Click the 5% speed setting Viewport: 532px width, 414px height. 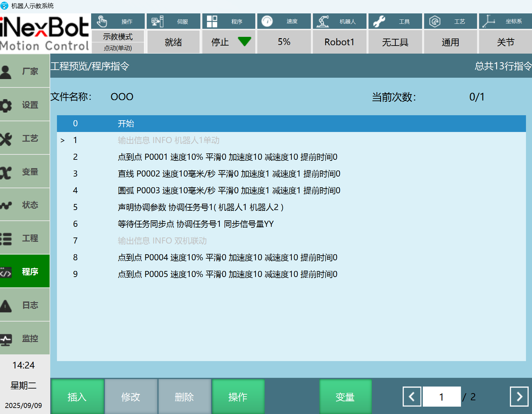pos(284,42)
